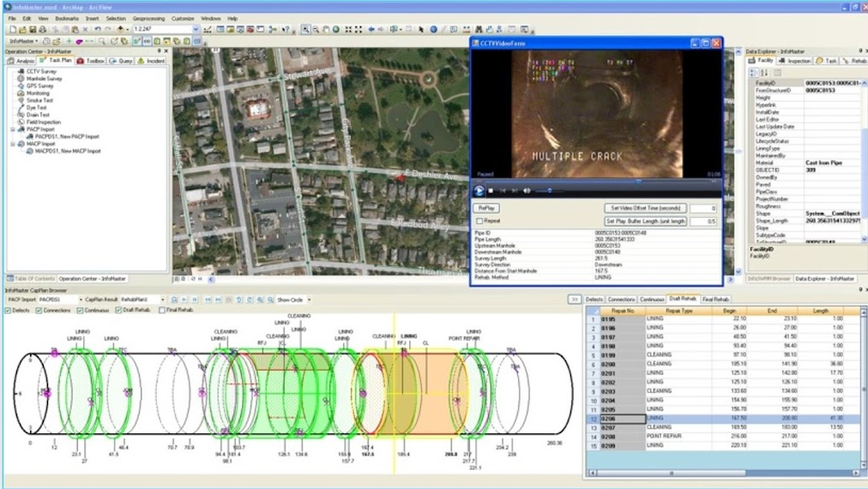Screen dimensions: 868x489
Task: Select the Identify tool icon
Action: tap(433, 29)
